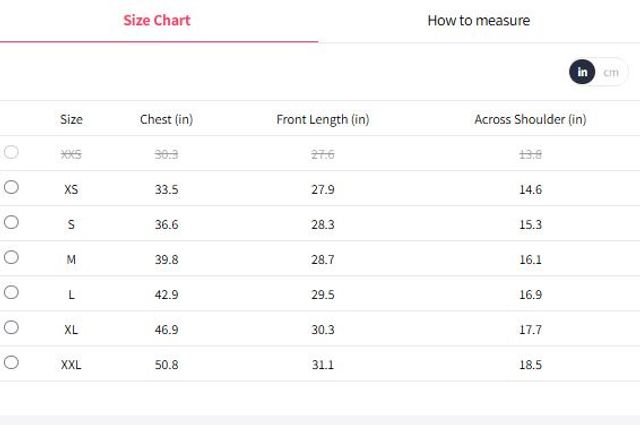Image resolution: width=640 pixels, height=425 pixels.
Task: Pick the XL size radio button
Action: 11,327
